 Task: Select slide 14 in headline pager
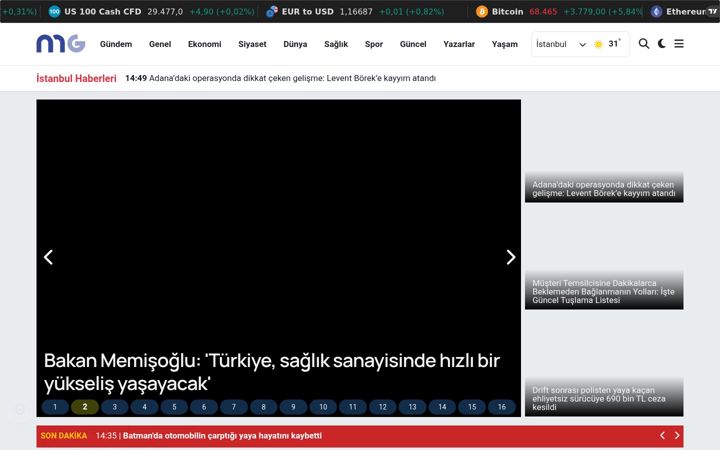[442, 407]
